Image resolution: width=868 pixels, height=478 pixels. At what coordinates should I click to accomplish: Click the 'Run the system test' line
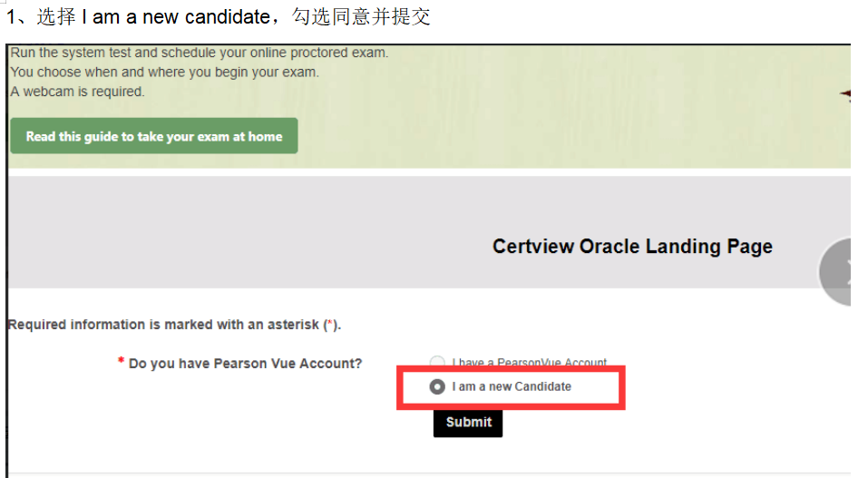(200, 53)
